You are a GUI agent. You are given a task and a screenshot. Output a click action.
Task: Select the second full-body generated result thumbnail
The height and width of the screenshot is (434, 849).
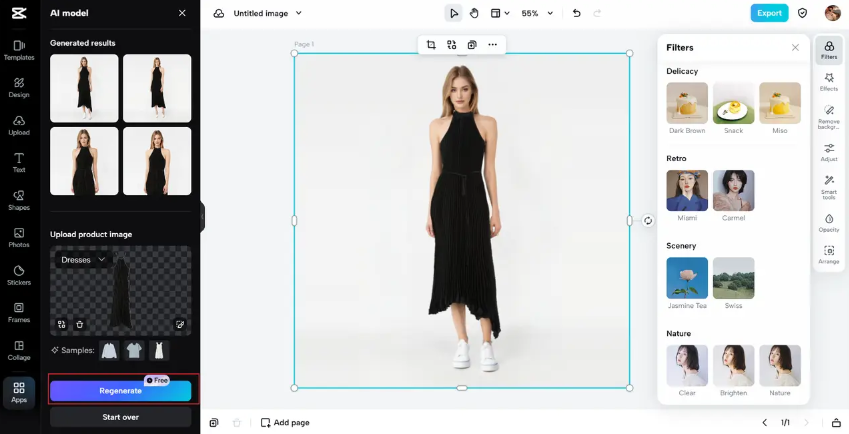pos(157,88)
